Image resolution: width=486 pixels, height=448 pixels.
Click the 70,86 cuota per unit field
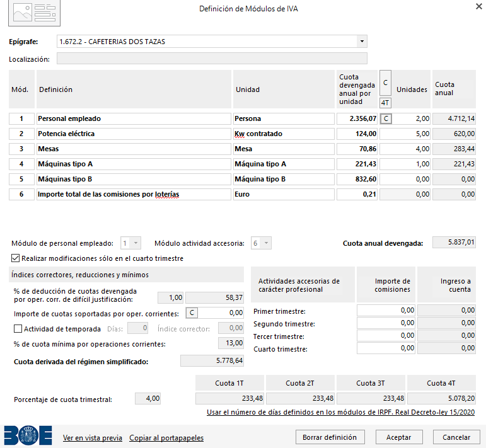point(357,149)
